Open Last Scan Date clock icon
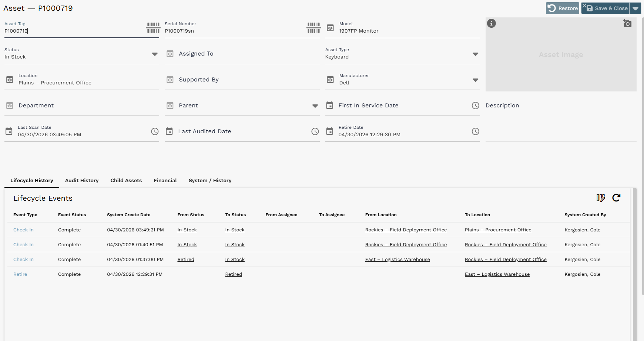644x341 pixels. point(155,131)
